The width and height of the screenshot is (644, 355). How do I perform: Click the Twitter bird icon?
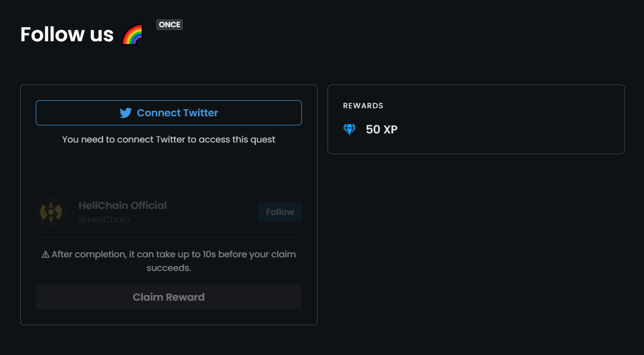[x=125, y=113]
